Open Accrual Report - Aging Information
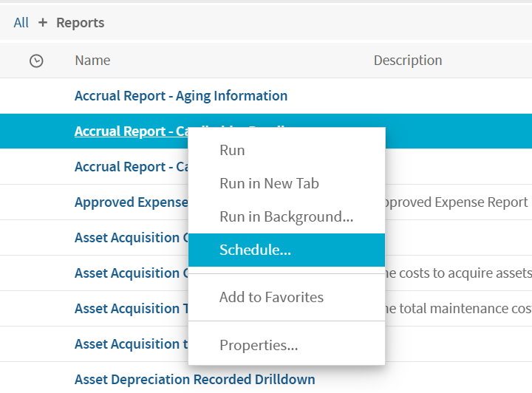The height and width of the screenshot is (393, 532). coord(181,95)
